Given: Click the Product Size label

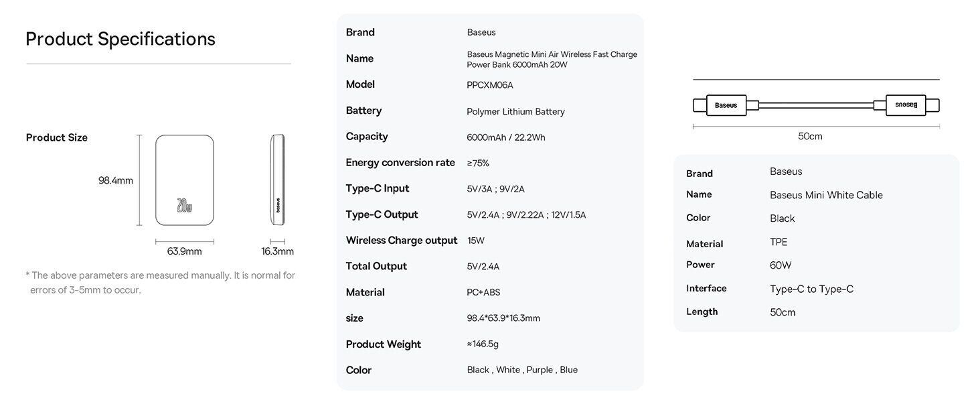Looking at the screenshot, I should point(57,137).
